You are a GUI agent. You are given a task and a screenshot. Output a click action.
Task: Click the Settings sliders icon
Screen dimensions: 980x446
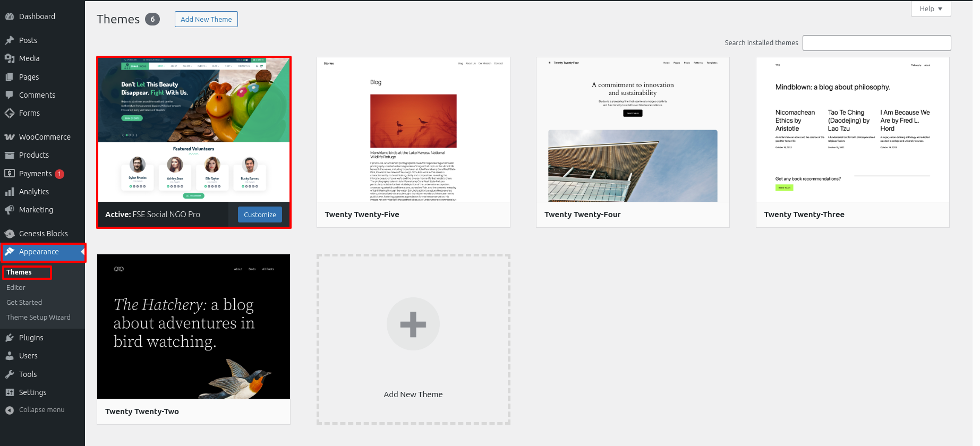tap(10, 392)
